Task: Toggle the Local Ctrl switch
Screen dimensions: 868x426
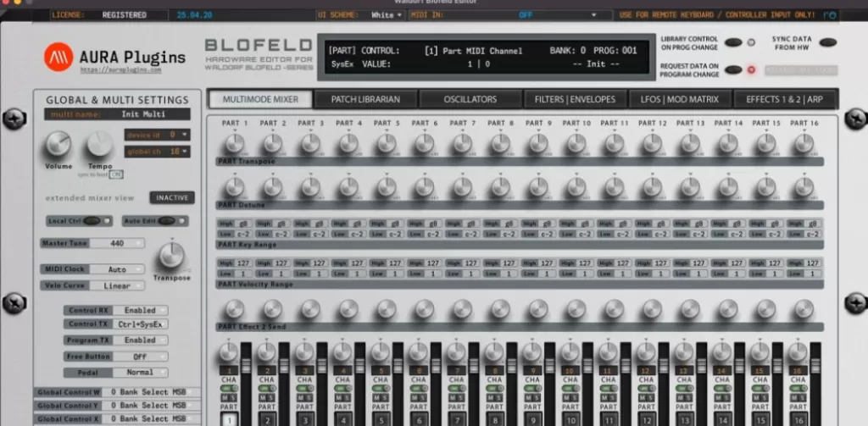Action: pyautogui.click(x=92, y=221)
